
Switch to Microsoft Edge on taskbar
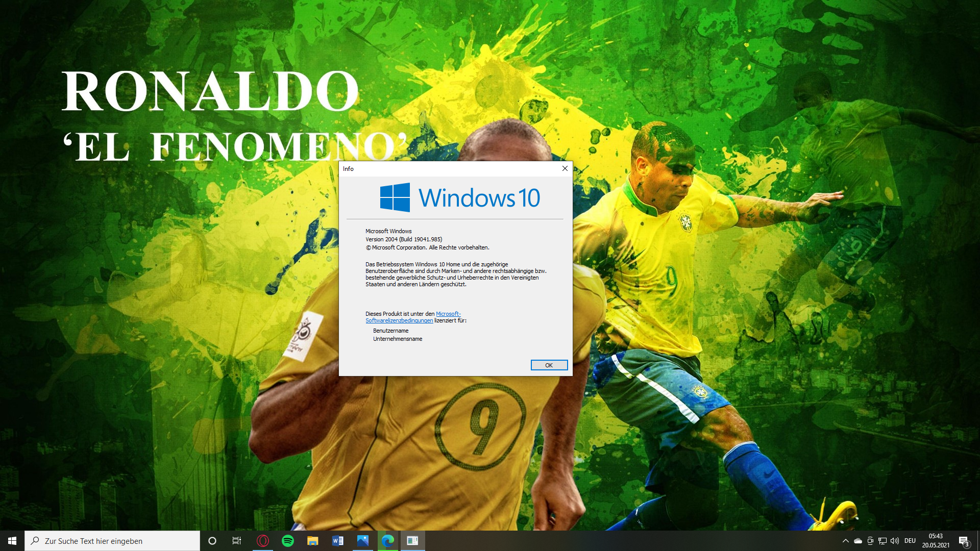pos(387,541)
